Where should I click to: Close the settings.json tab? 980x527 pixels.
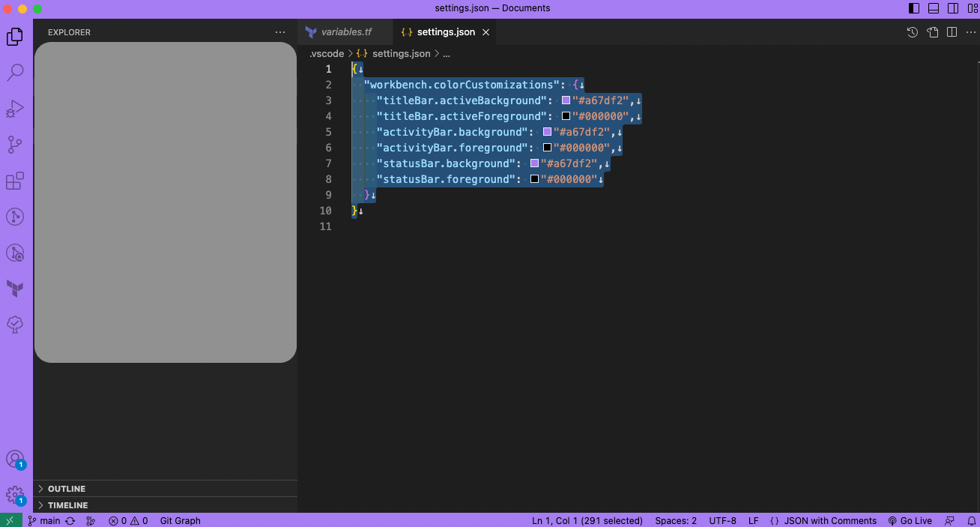pyautogui.click(x=486, y=32)
